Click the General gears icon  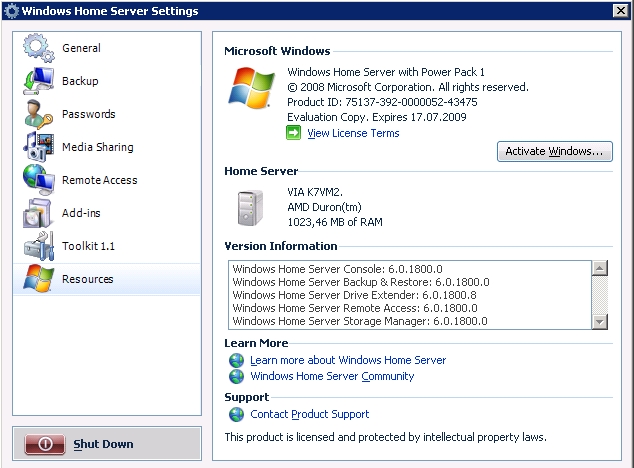pos(38,48)
